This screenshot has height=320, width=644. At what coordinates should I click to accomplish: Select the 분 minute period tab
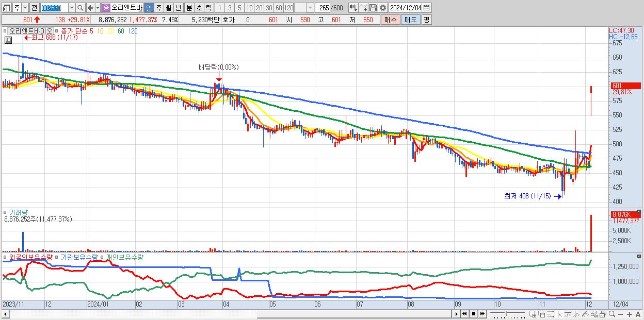[x=189, y=8]
